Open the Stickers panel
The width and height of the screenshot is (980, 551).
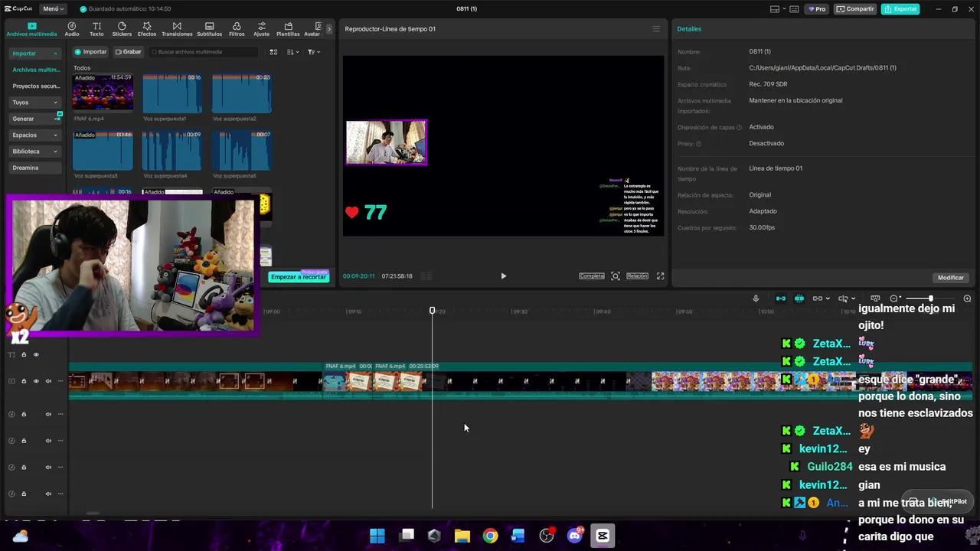tap(122, 29)
